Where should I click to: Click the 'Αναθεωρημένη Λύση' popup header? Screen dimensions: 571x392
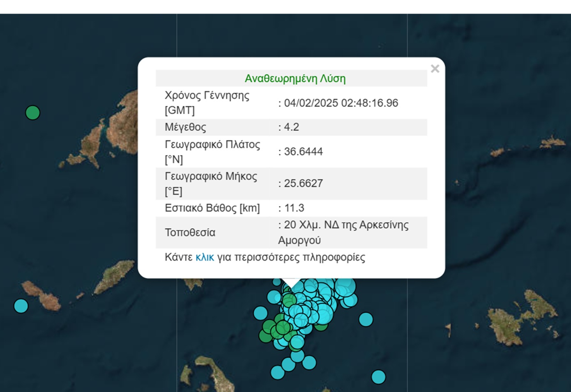(x=295, y=78)
